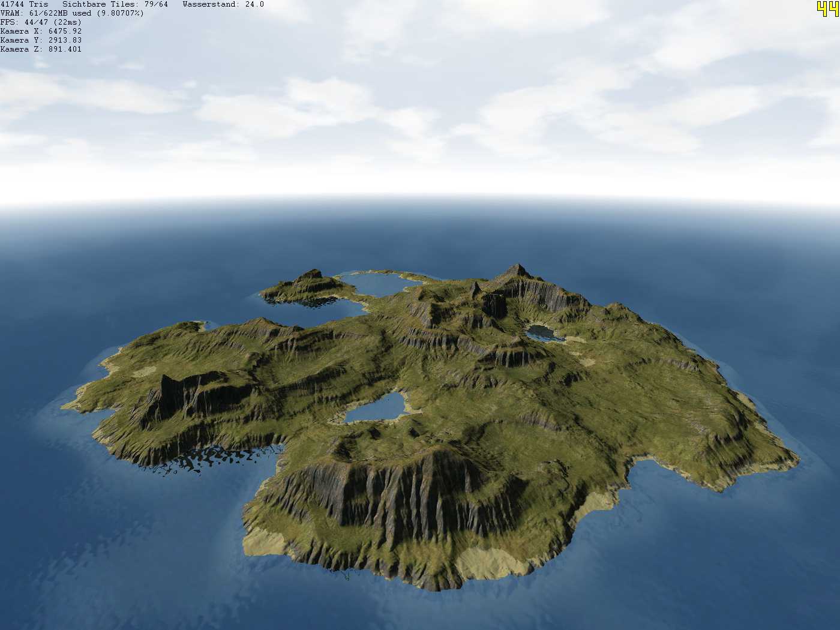The image size is (840, 630).
Task: Click the small lake in the island's center
Action: point(375,409)
